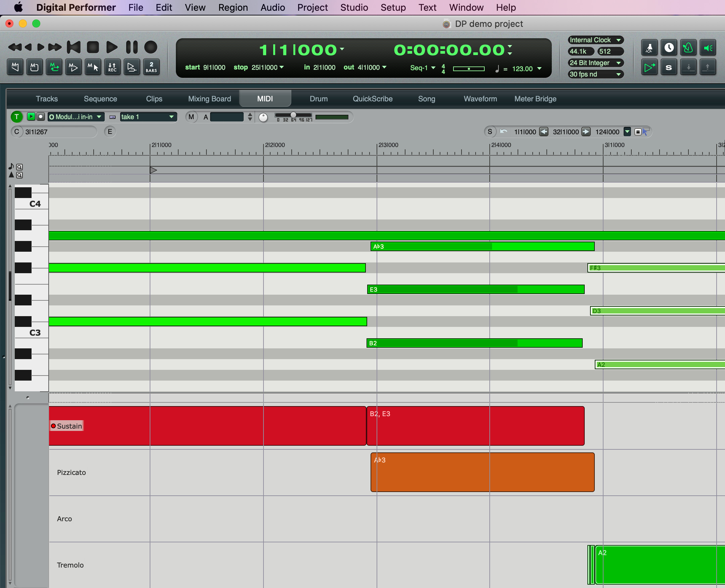Open the Meter Bridge tab
725x588 pixels.
[535, 99]
